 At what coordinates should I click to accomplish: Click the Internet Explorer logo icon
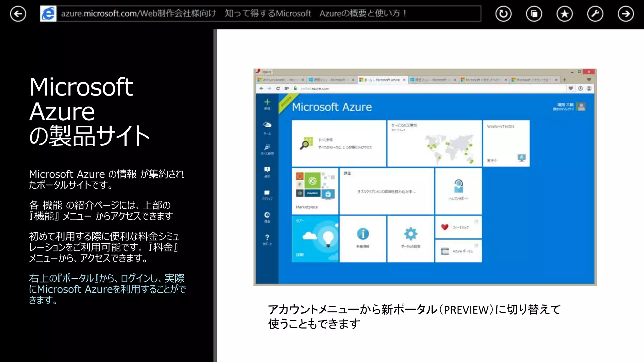click(48, 14)
